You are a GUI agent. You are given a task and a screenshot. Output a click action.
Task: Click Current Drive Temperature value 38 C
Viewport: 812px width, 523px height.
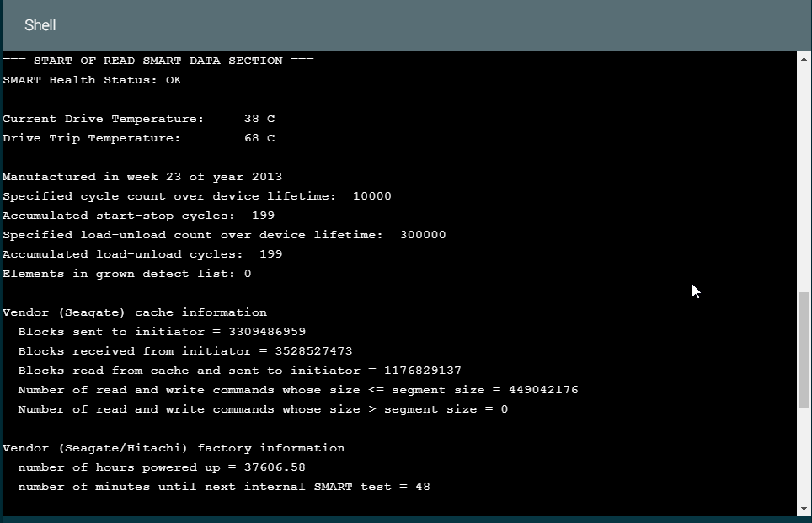[259, 119]
